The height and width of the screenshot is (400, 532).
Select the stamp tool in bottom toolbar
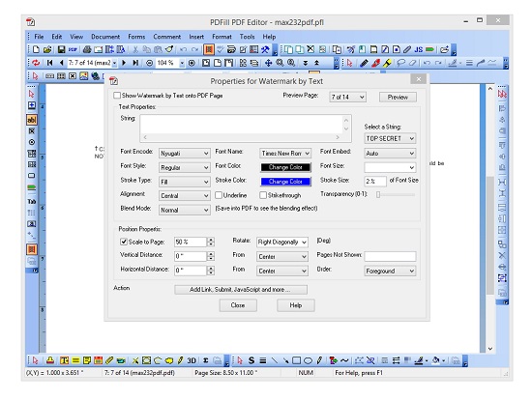click(50, 360)
